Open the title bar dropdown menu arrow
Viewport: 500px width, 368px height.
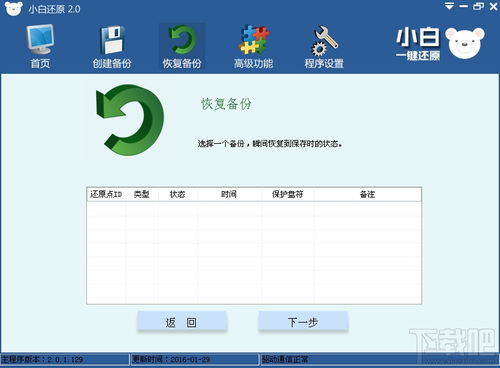coord(449,6)
